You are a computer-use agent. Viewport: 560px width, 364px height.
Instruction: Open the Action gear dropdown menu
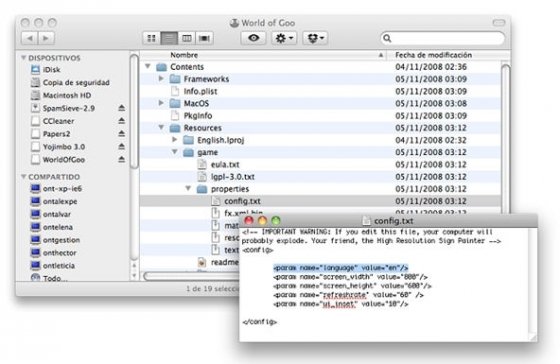tap(284, 38)
